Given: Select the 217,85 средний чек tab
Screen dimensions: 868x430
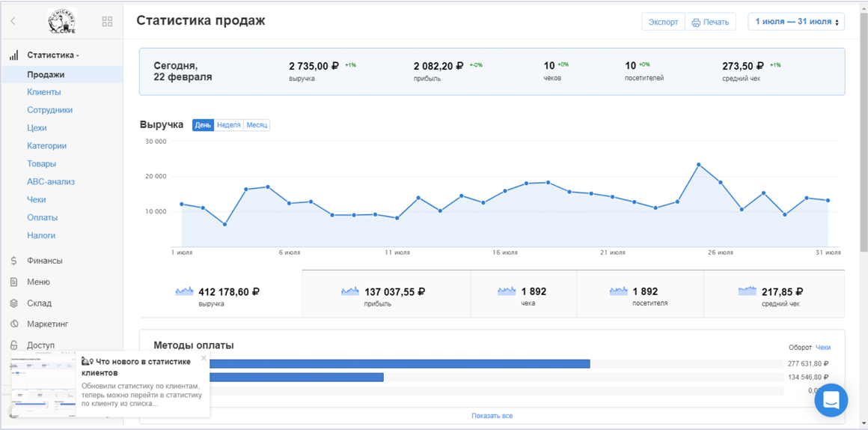Looking at the screenshot, I should (x=774, y=294).
